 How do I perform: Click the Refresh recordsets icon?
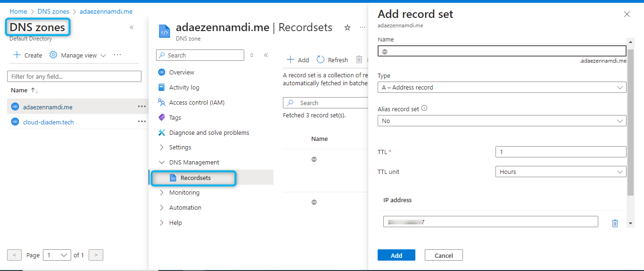(321, 60)
